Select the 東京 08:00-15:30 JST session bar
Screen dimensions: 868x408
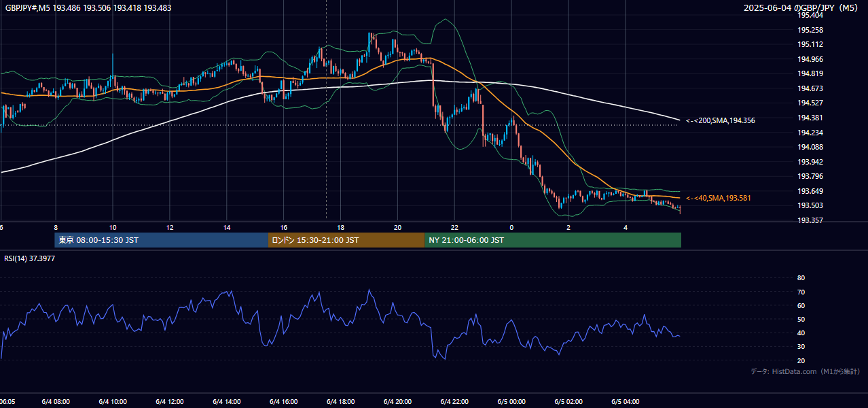162,240
